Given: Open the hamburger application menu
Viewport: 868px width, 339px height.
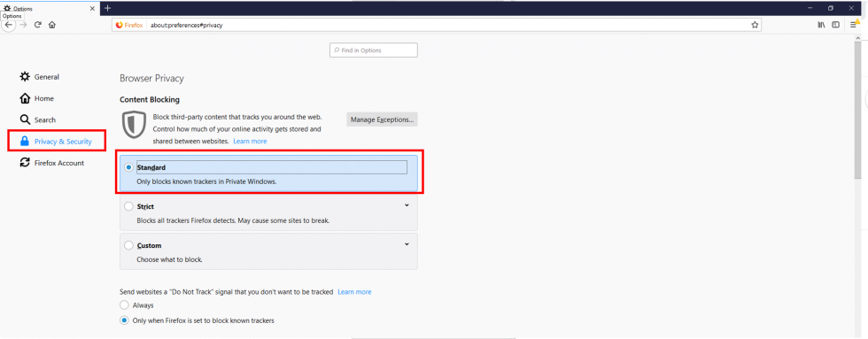Looking at the screenshot, I should [854, 25].
